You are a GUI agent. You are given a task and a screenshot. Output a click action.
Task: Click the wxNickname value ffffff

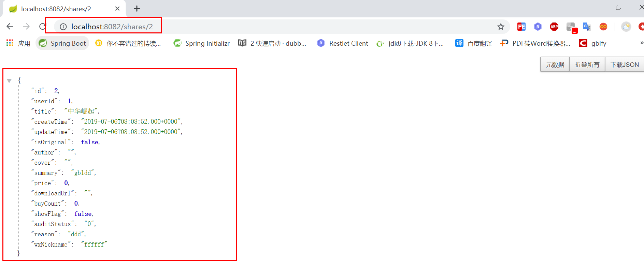coord(94,244)
